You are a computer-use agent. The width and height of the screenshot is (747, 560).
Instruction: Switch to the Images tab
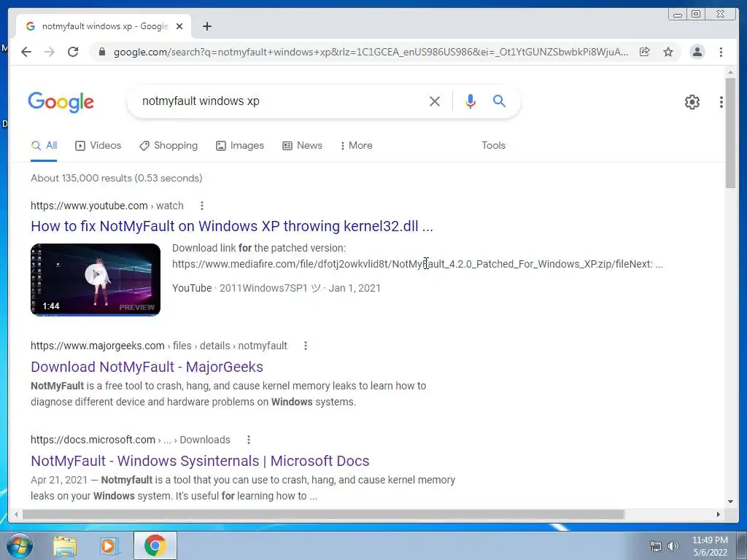(x=239, y=146)
